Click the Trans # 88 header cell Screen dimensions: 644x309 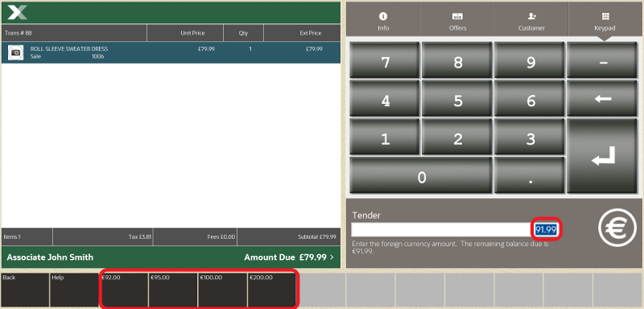click(74, 33)
